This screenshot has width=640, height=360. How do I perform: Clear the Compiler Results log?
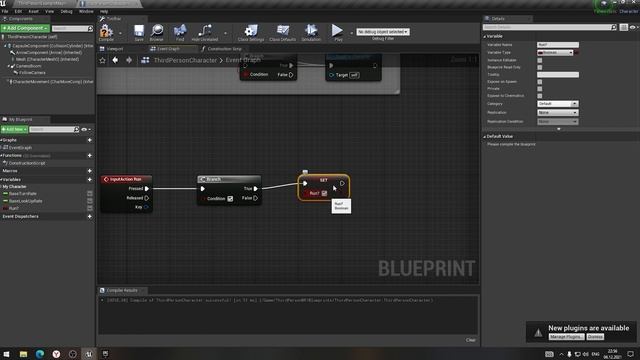tap(471, 340)
